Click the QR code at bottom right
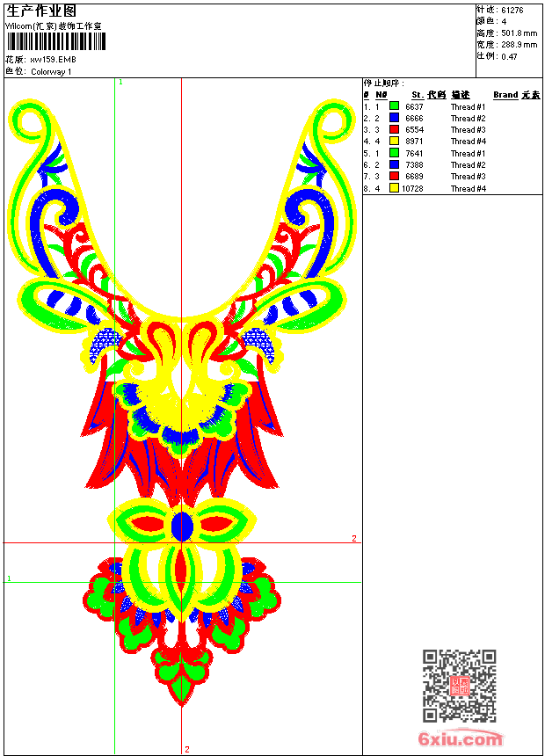The height and width of the screenshot is (756, 545). (460, 686)
